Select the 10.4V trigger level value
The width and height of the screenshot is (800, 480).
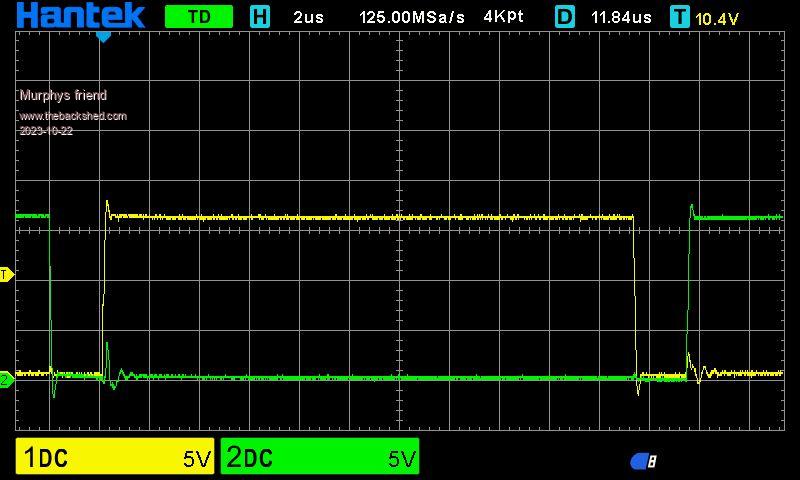[x=717, y=18]
